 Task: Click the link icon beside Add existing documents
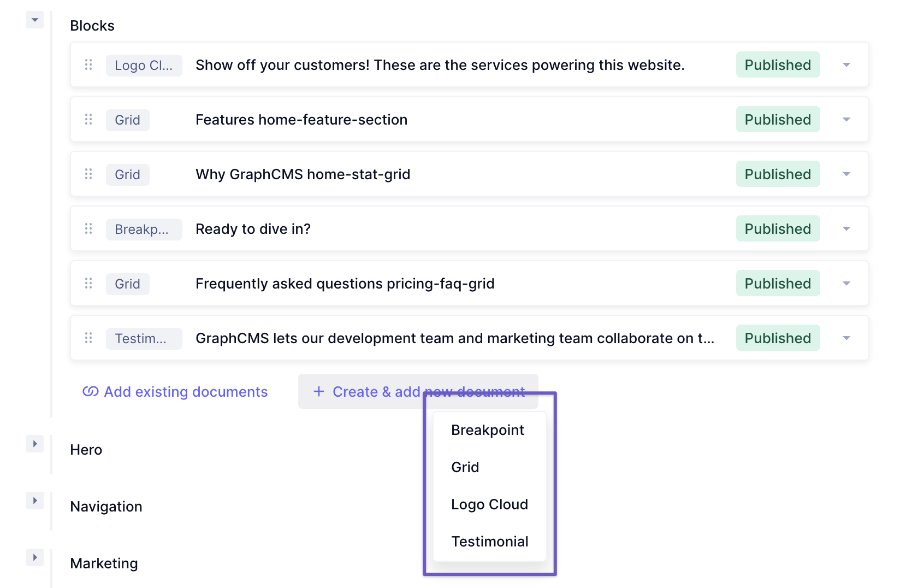[x=91, y=391]
